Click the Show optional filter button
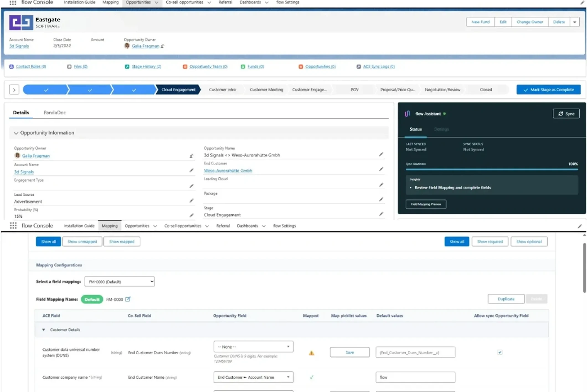This screenshot has width=587, height=392. click(529, 242)
